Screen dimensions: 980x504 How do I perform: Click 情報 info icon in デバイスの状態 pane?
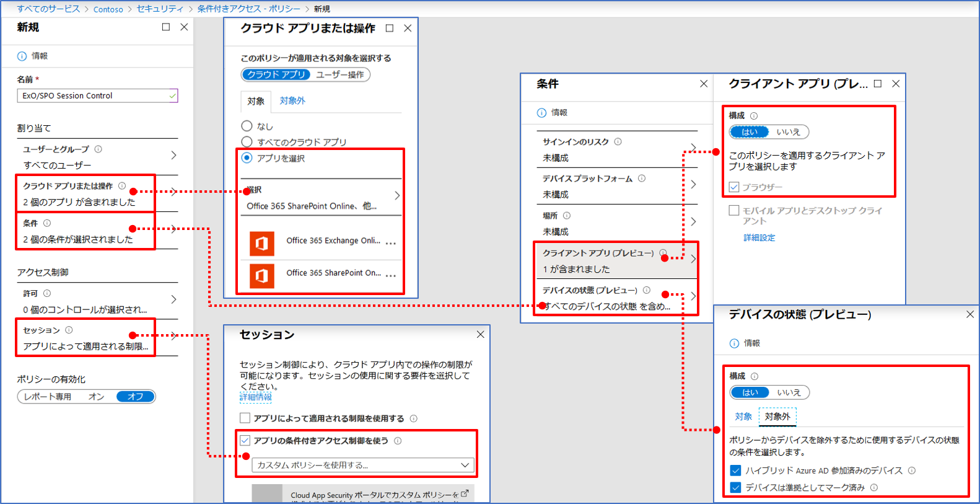[x=734, y=343]
